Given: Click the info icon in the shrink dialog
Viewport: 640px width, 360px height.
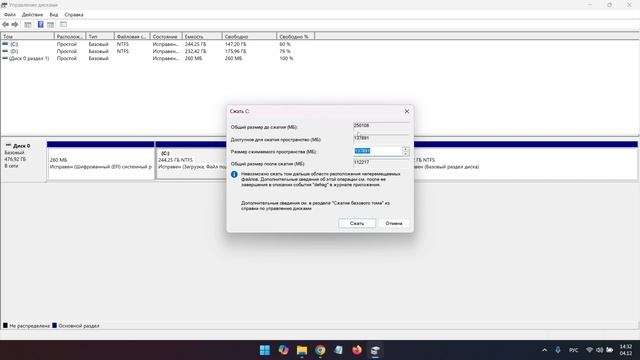Looking at the screenshot, I should point(234,174).
